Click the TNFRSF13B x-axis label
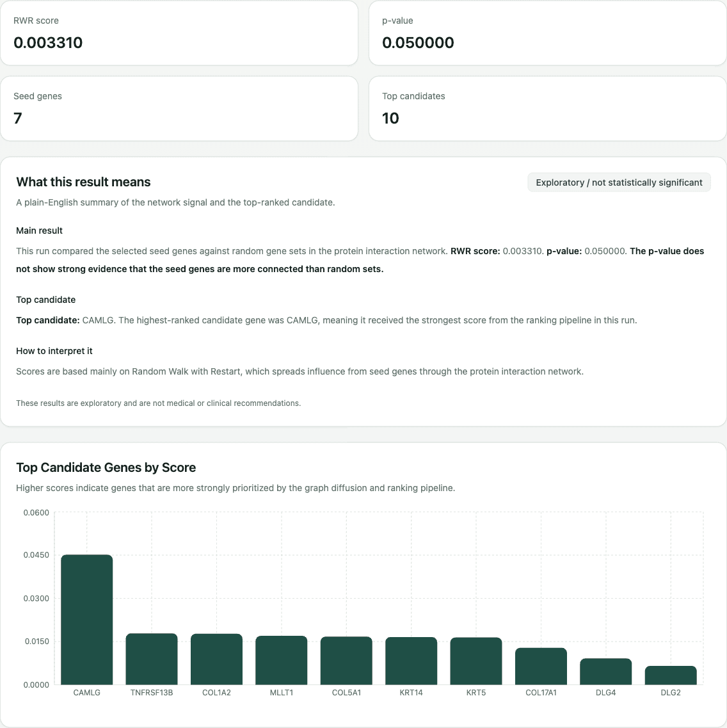 point(152,693)
